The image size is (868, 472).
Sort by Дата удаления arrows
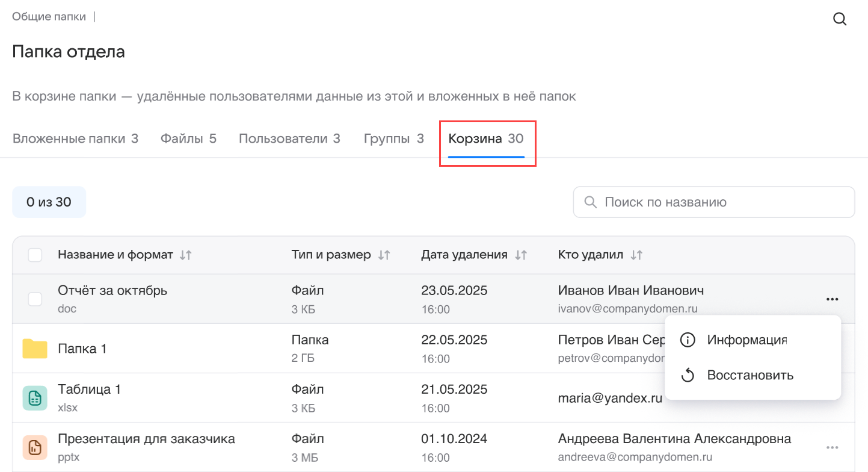521,255
